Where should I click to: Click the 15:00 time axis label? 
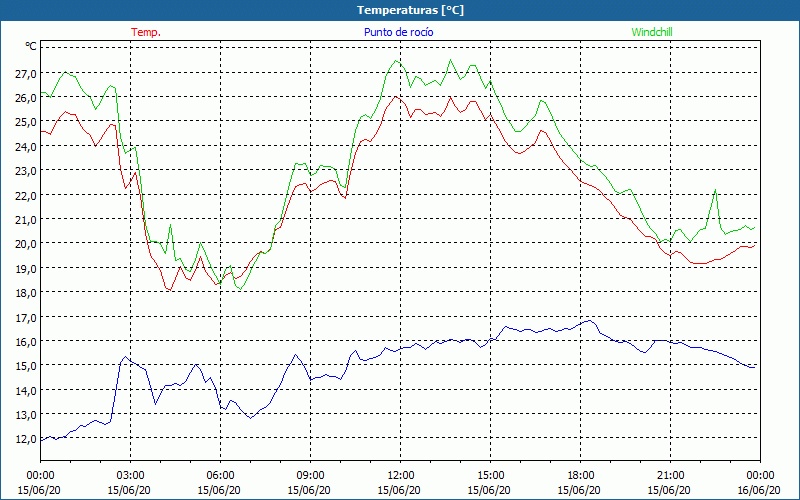coord(490,476)
